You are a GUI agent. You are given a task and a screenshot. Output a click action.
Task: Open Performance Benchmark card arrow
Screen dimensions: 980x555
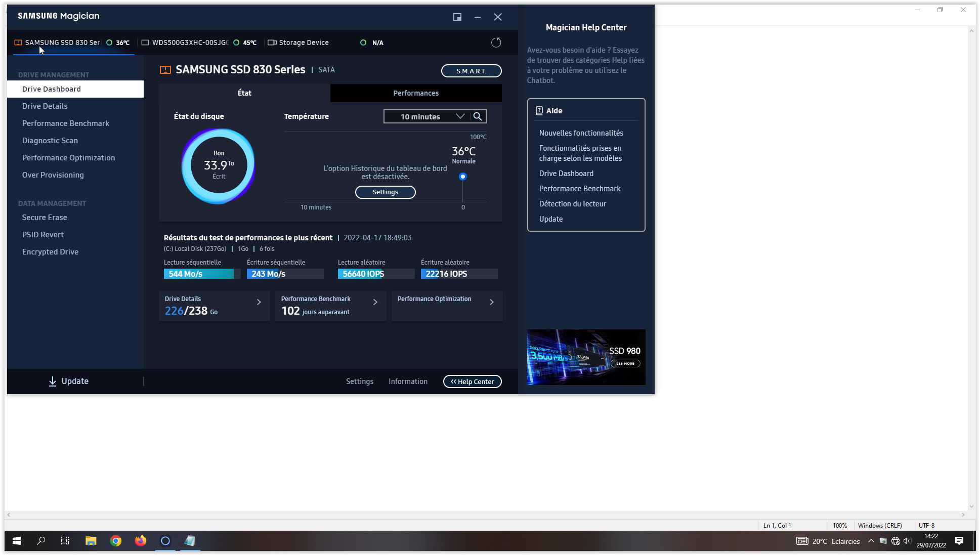(x=375, y=302)
